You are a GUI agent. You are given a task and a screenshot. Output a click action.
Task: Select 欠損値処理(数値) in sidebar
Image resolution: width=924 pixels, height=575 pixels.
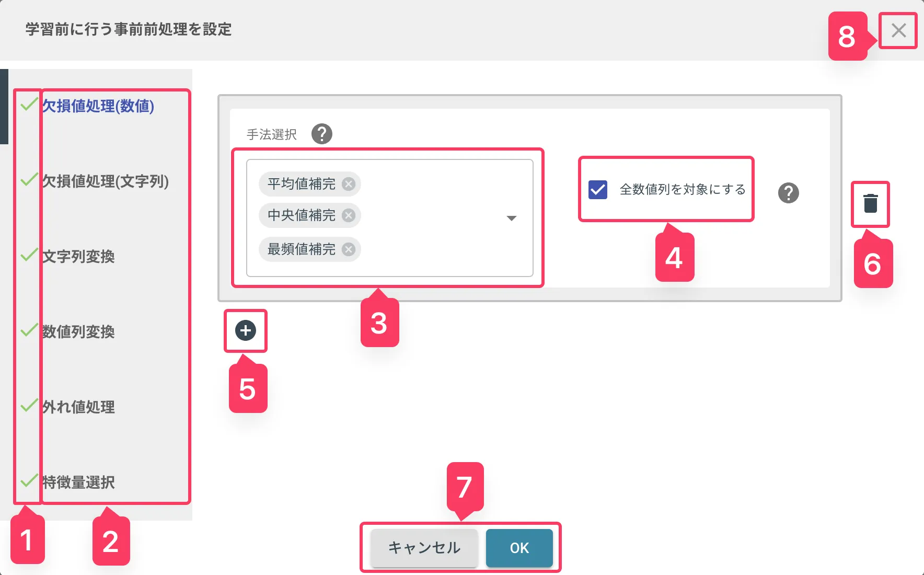point(98,106)
